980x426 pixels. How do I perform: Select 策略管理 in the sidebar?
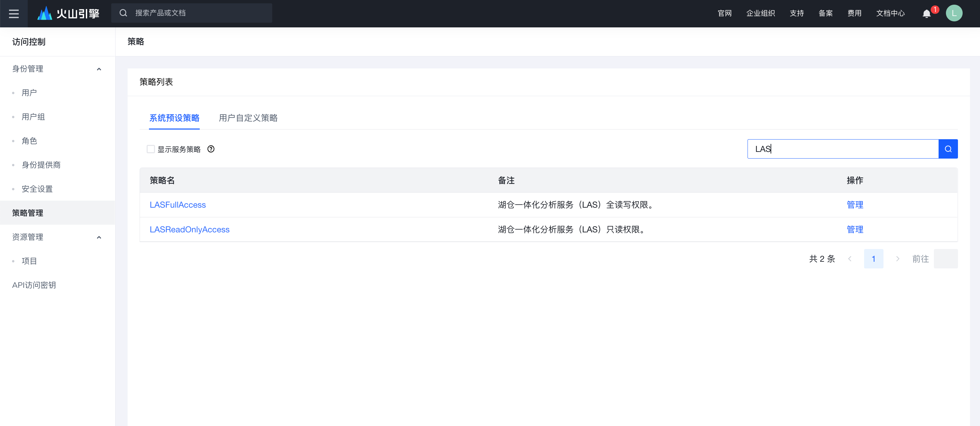click(x=57, y=213)
